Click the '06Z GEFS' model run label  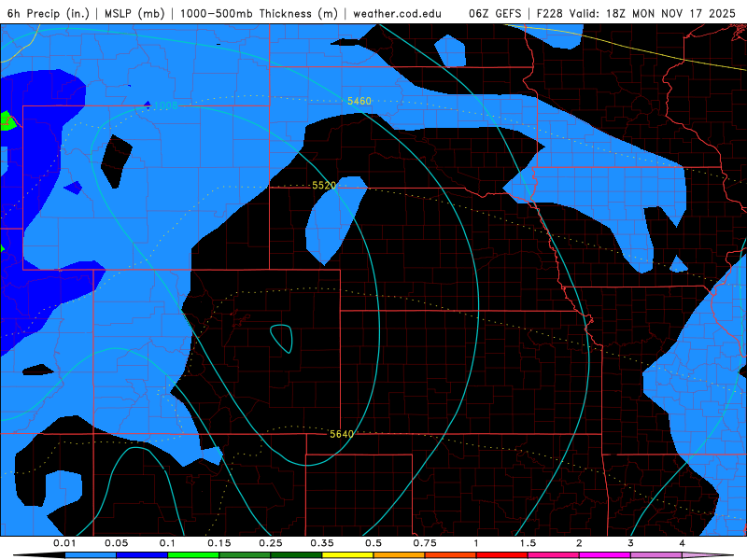point(495,13)
